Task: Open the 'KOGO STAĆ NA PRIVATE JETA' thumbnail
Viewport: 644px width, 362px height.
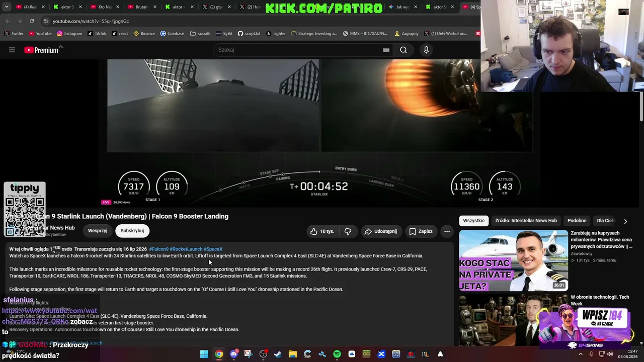Action: pyautogui.click(x=514, y=260)
